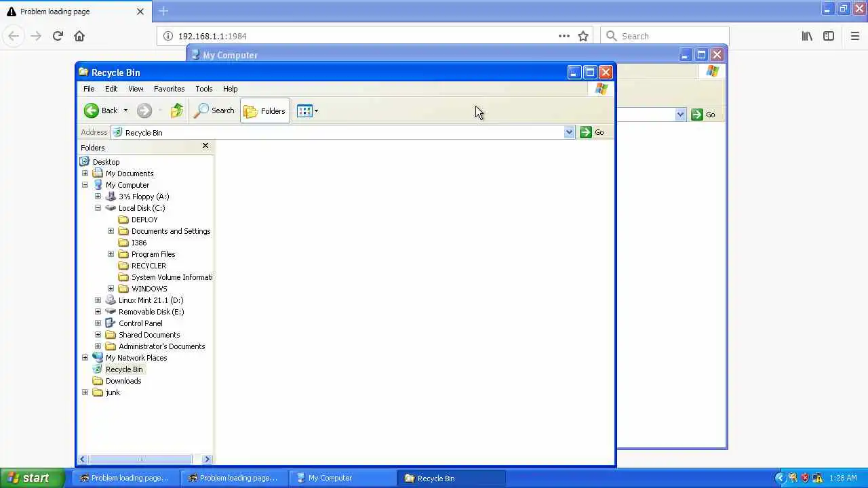Toggle the Folders pane button

[x=265, y=110]
